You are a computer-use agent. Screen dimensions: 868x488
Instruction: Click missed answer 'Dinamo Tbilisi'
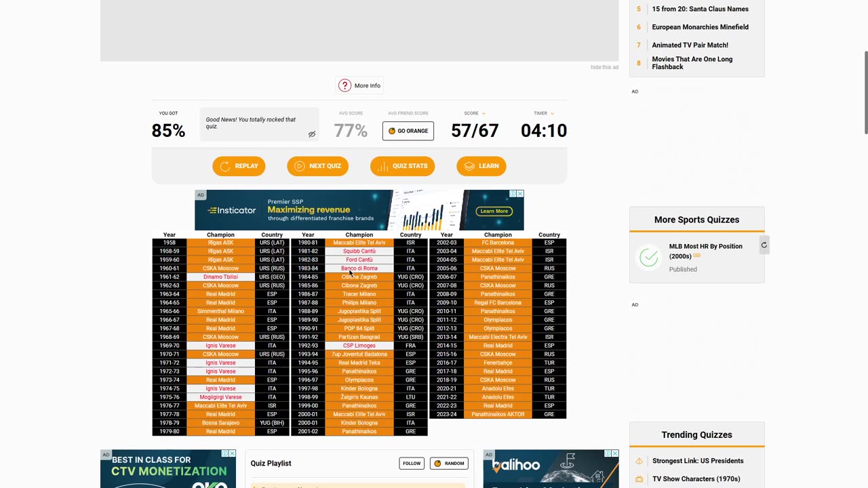[220, 277]
